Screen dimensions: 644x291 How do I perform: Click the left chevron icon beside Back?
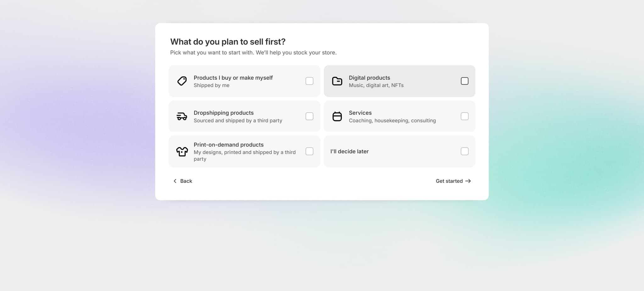pyautogui.click(x=175, y=181)
